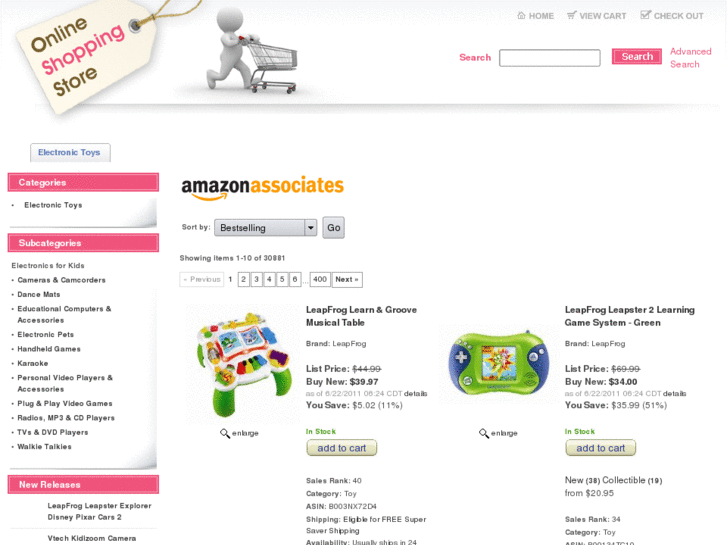Click the Online Shopping Store tag logo
727x545 pixels.
(86, 56)
